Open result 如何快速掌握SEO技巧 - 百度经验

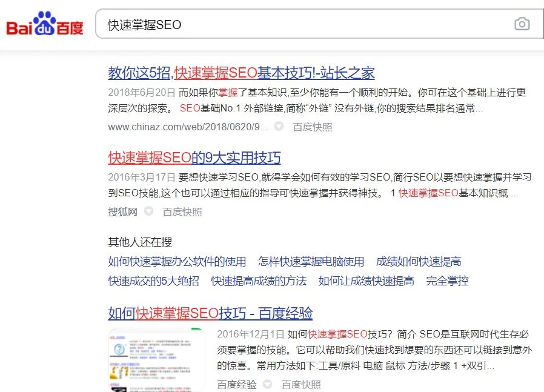click(x=210, y=313)
